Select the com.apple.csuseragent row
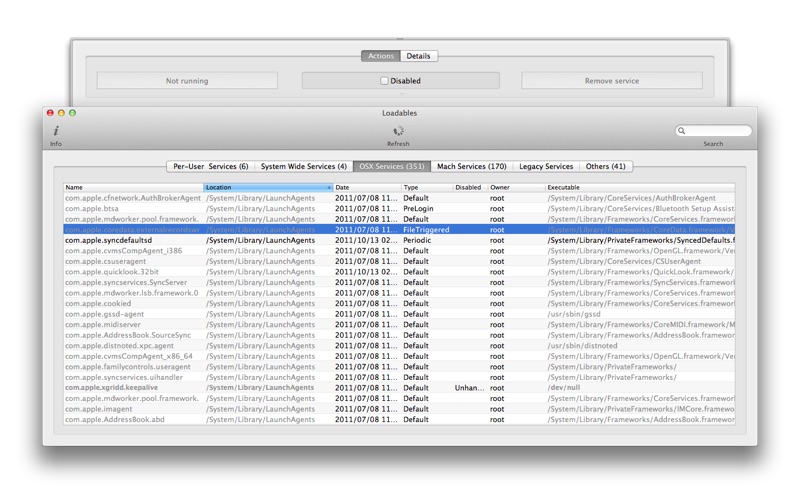 tap(399, 261)
